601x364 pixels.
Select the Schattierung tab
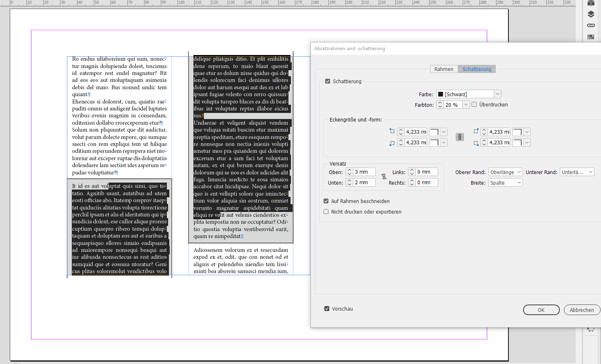[x=477, y=69]
